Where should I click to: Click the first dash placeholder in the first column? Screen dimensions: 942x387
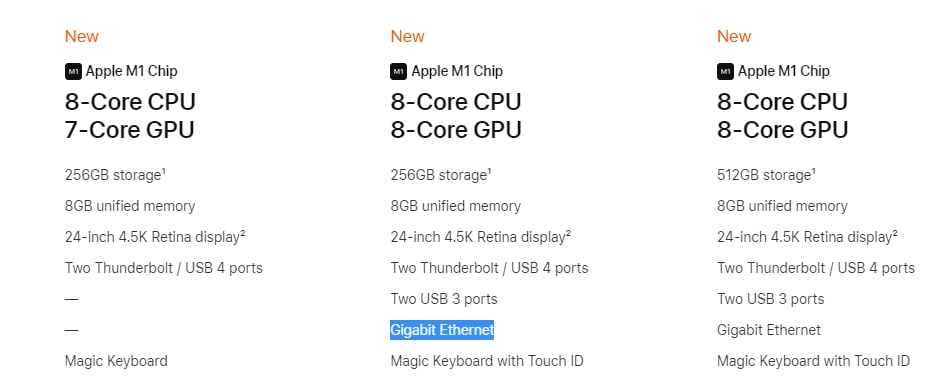tap(71, 299)
